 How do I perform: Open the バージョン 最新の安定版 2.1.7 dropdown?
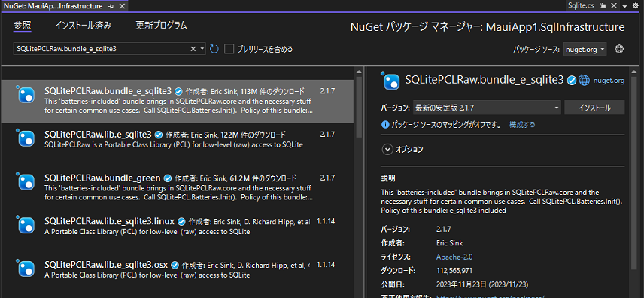[487, 108]
